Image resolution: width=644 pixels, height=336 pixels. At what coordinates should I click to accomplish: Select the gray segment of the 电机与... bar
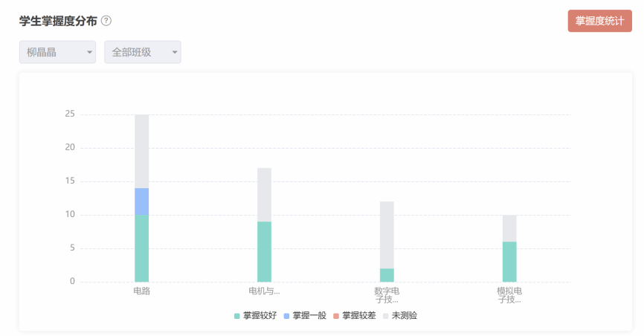coord(264,195)
